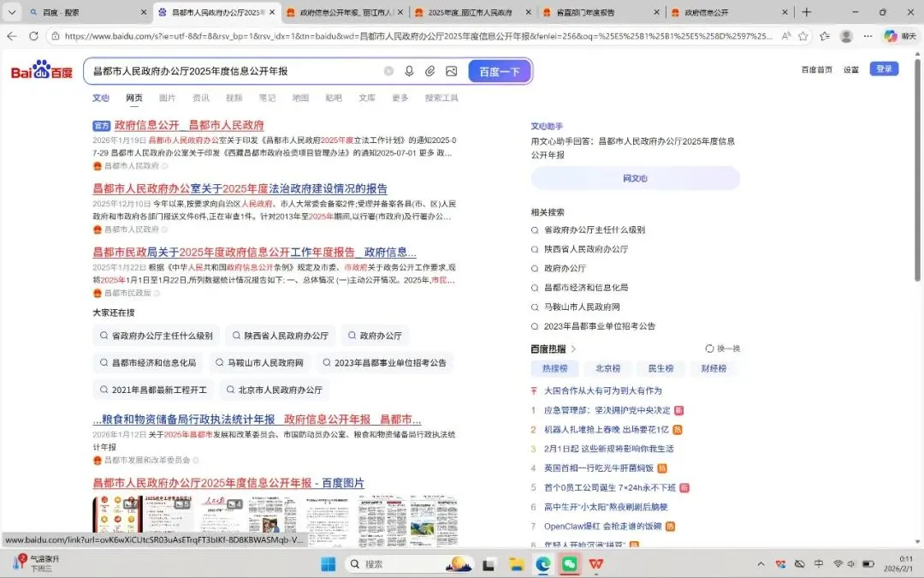Screen dimensions: 924x578
Task: Open result 政府信息公开_昌都市人民政府
Action: pos(188,125)
